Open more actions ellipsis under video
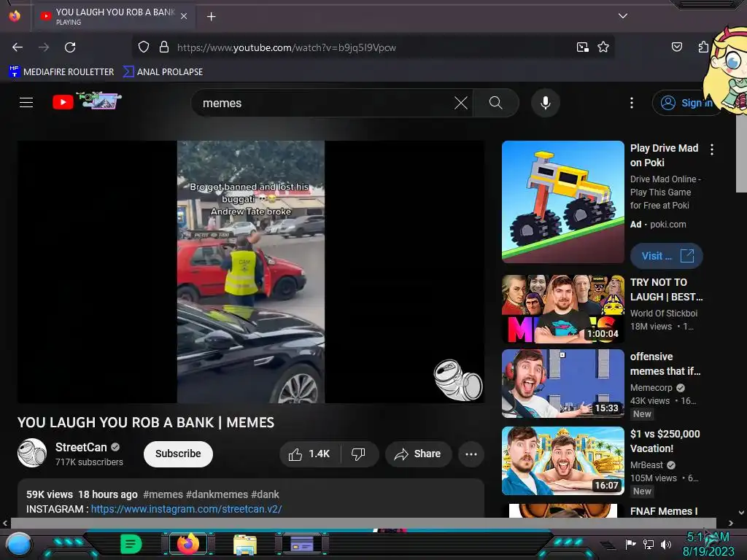The width and height of the screenshot is (747, 560). (471, 454)
